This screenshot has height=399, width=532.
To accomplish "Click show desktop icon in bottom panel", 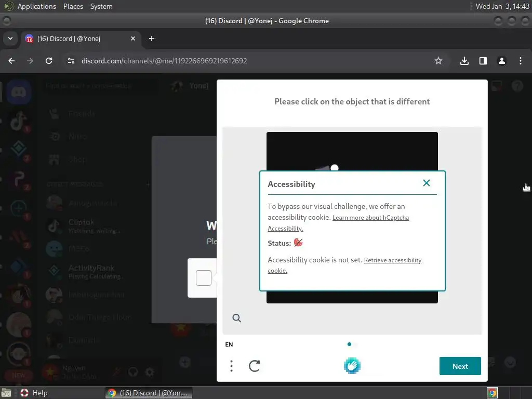I will coord(6,393).
